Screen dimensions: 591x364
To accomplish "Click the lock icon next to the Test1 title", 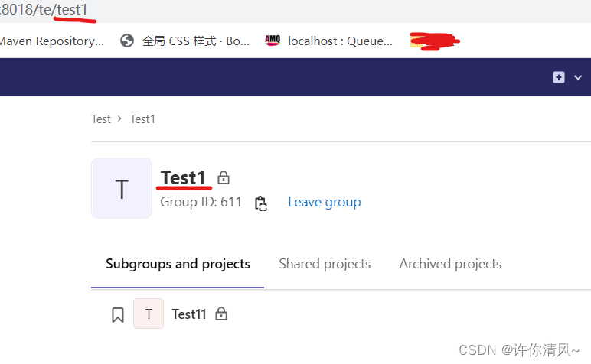I will tap(224, 177).
